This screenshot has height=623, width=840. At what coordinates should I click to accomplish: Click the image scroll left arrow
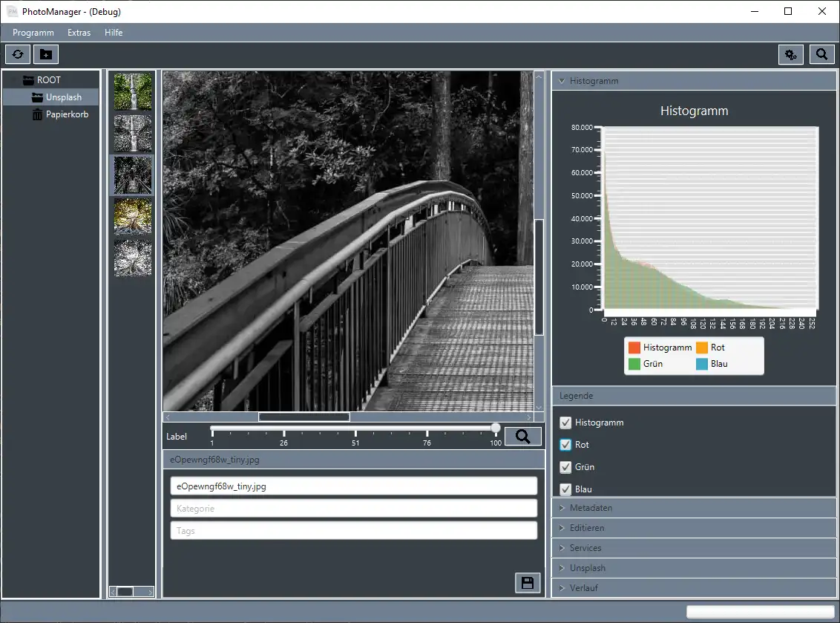point(168,417)
